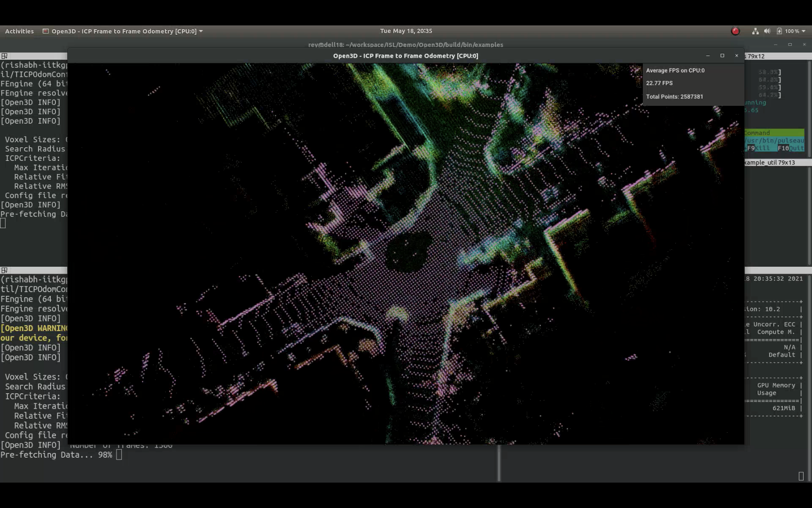Click the Open3D app icon in top bar

pyautogui.click(x=46, y=31)
